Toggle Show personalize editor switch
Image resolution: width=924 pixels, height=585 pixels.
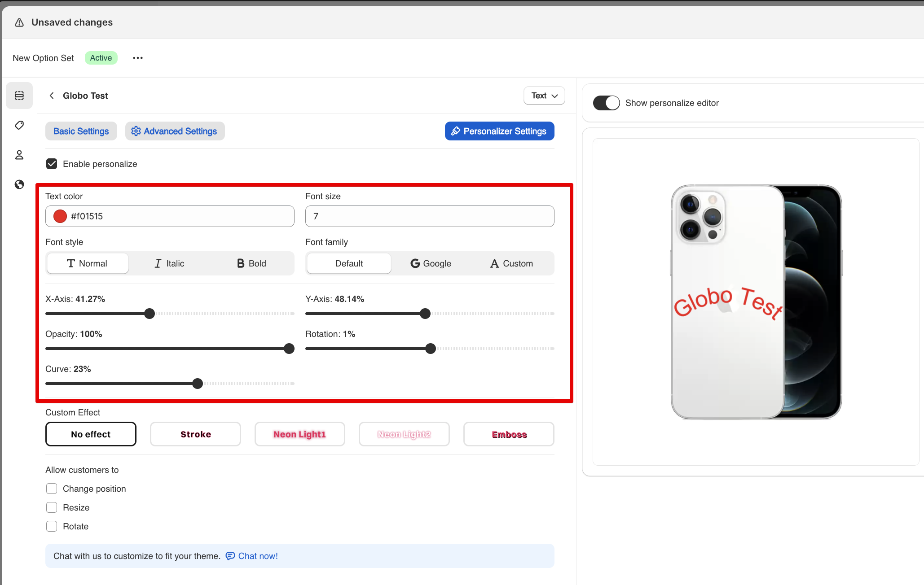[606, 103]
